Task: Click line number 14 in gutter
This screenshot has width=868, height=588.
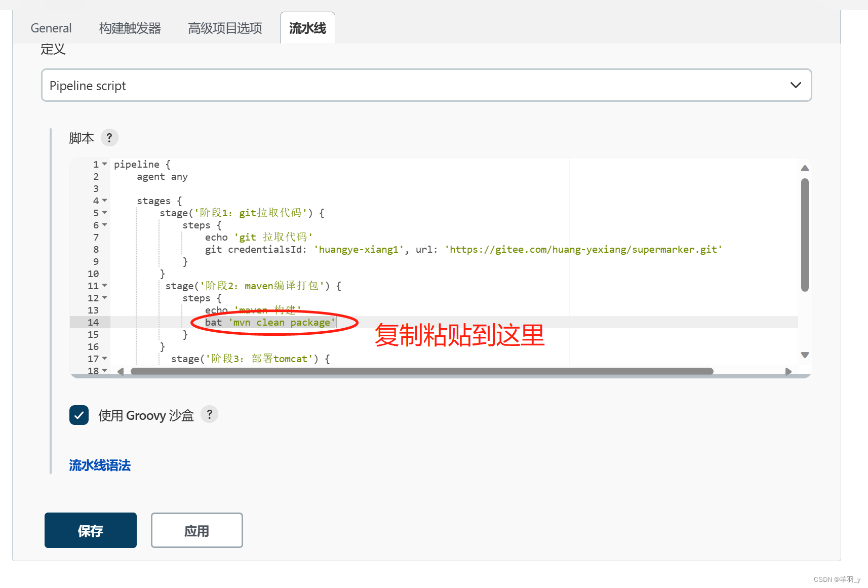Action: click(93, 323)
